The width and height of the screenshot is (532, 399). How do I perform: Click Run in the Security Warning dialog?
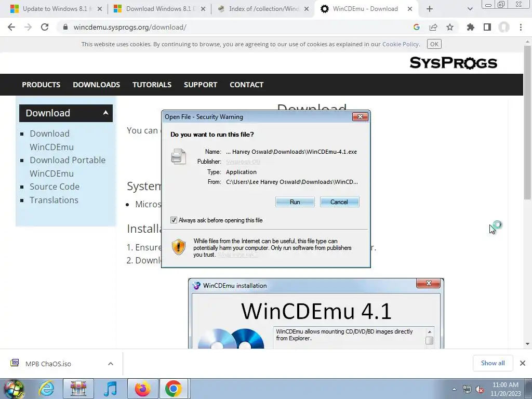[295, 202]
